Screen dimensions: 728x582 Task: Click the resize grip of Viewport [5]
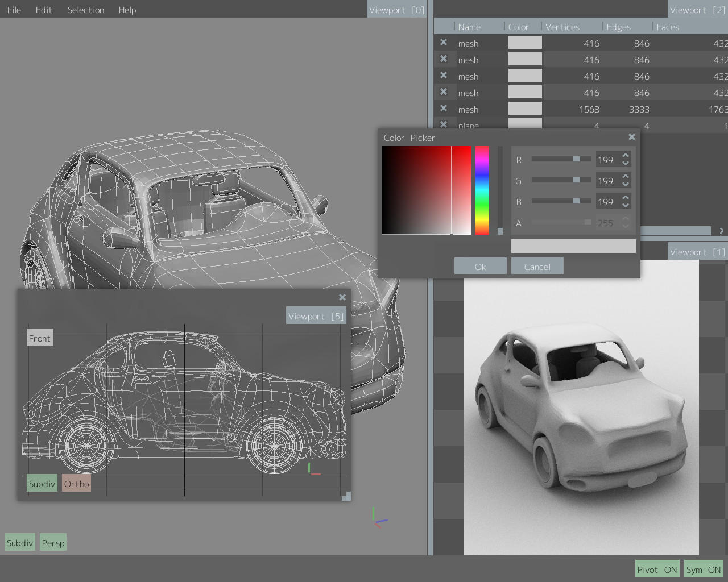click(x=346, y=496)
